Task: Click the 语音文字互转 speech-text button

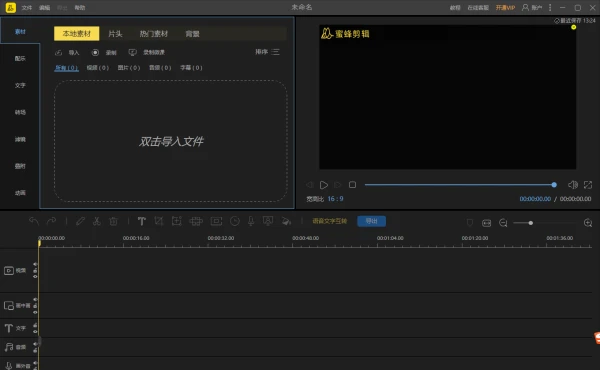Action: pyautogui.click(x=330, y=221)
